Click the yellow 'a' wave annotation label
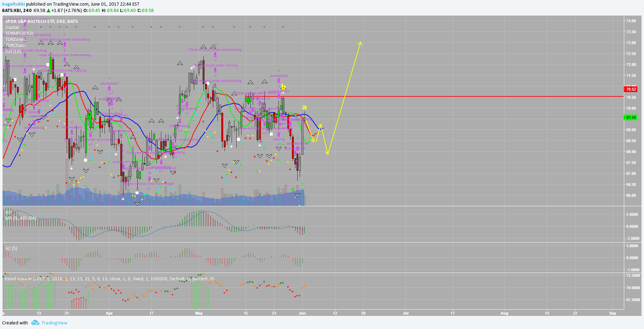This screenshot has width=644, height=329. point(304,107)
